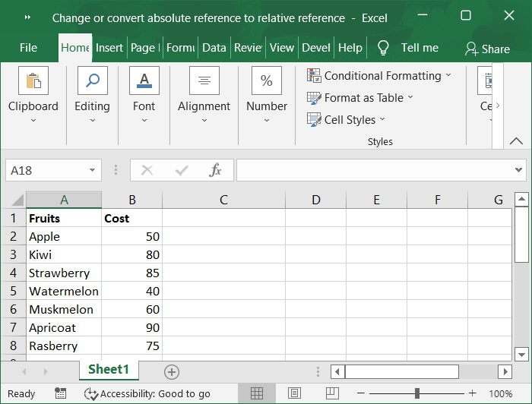This screenshot has width=532, height=404.
Task: Switch to the Data tab
Action: click(214, 47)
